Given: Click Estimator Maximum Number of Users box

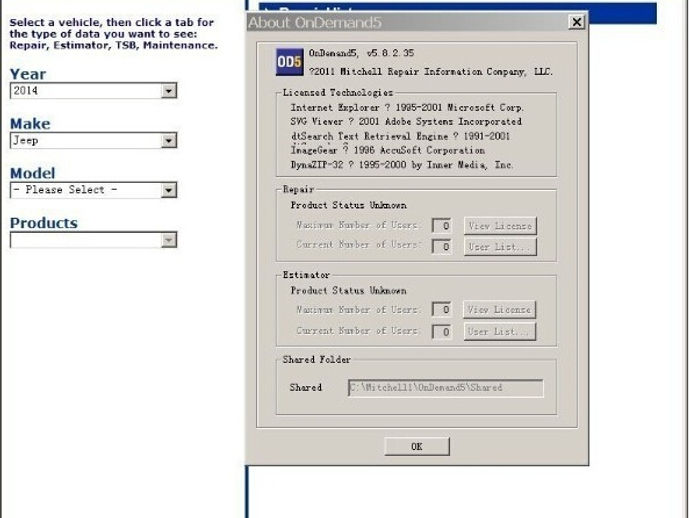Looking at the screenshot, I should [x=441, y=309].
